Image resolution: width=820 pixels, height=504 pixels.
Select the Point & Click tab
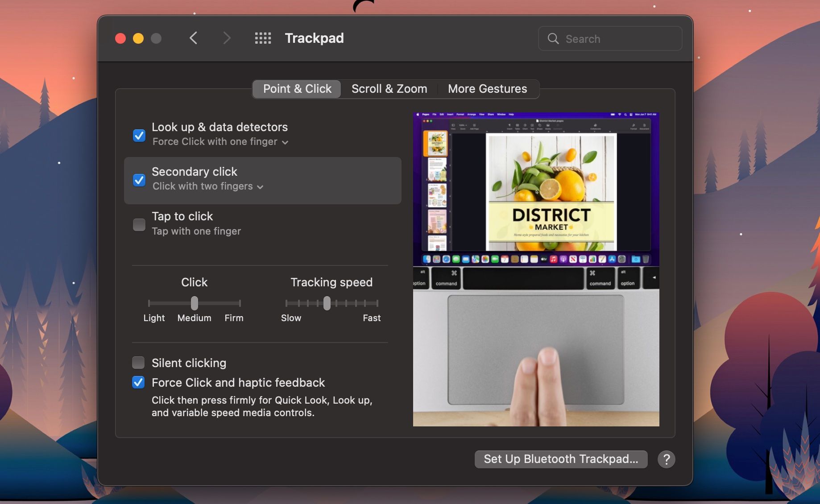pos(297,89)
